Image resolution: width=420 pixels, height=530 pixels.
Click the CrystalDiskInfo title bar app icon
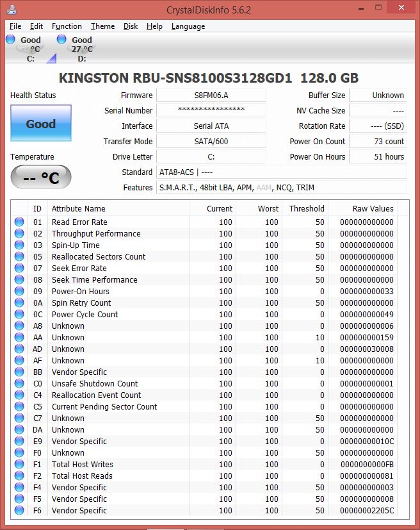pos(12,10)
